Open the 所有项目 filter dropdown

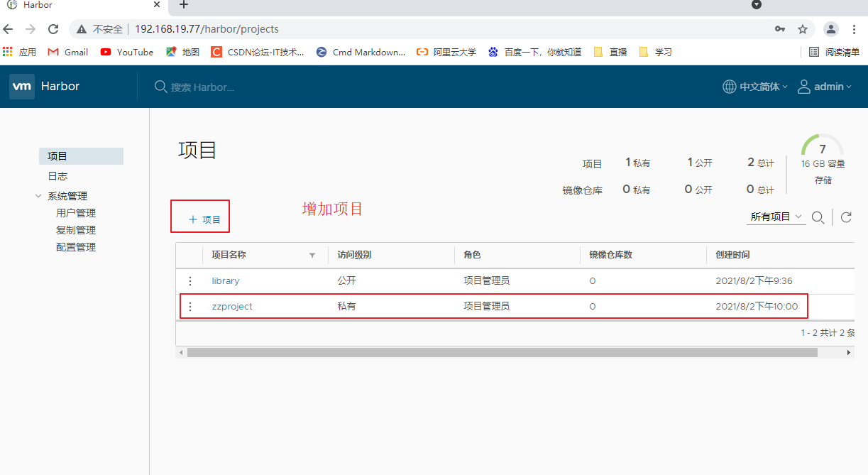tap(776, 217)
